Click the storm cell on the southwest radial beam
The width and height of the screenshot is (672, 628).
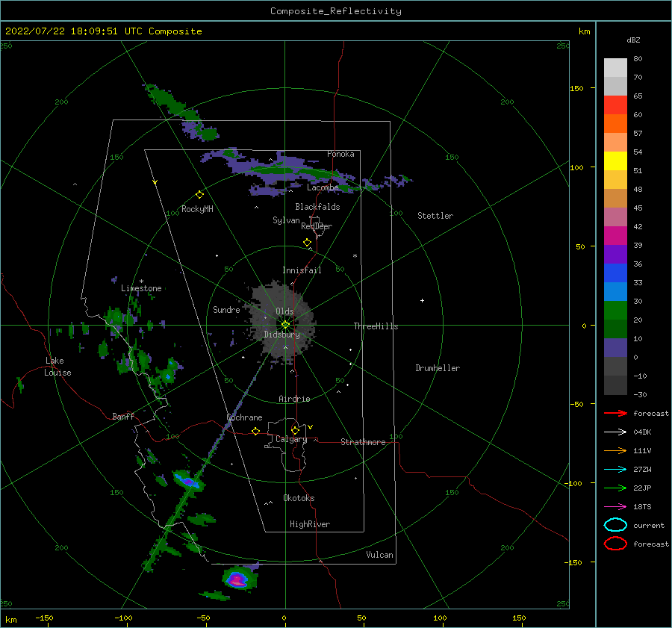[x=187, y=481]
